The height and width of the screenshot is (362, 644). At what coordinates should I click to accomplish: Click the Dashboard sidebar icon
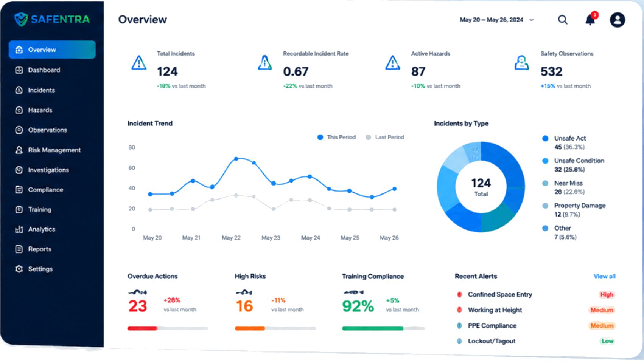tap(19, 70)
